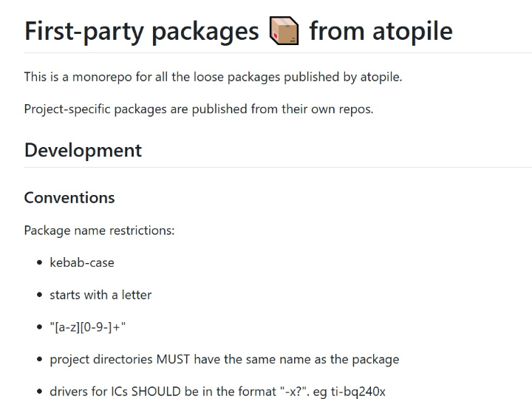The width and height of the screenshot is (532, 399).
Task: Click the bullet before 'drivers for ICs'
Action: point(39,392)
